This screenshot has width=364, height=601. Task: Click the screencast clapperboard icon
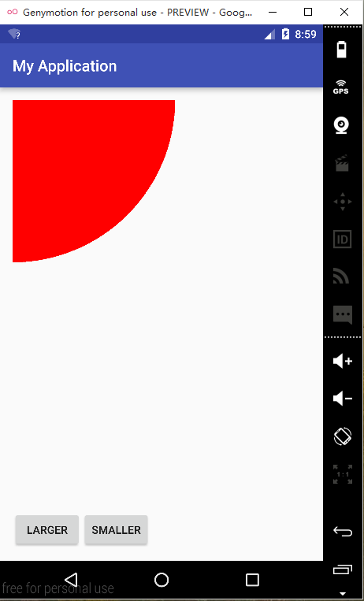342,163
